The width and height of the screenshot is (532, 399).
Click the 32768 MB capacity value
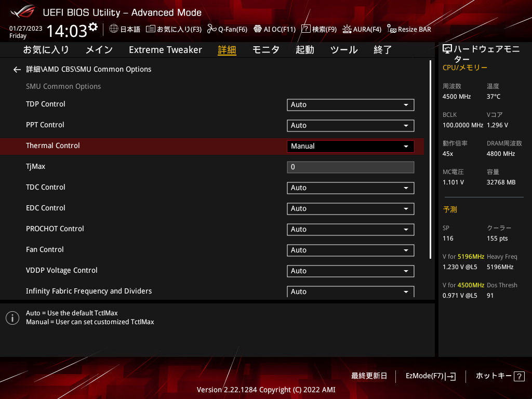(501, 182)
